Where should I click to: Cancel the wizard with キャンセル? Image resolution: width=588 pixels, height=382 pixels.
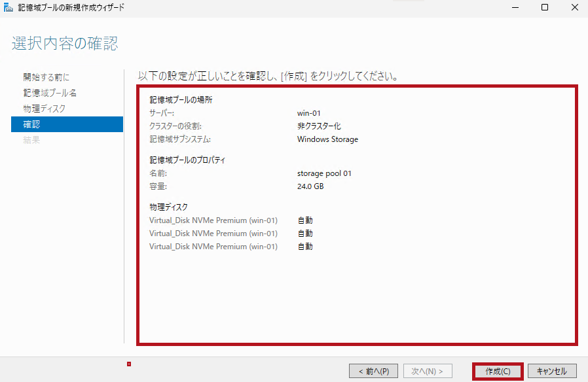(551, 372)
